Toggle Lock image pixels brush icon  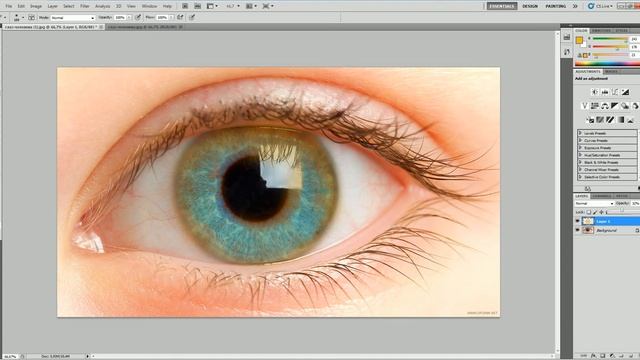[595, 212]
